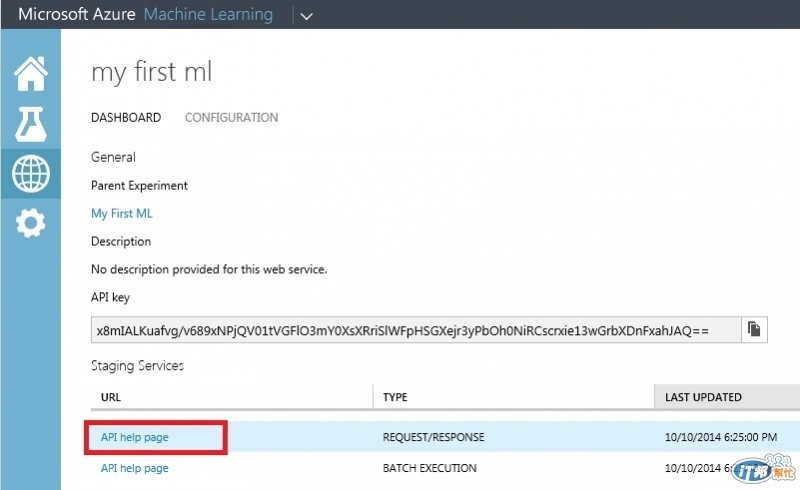The image size is (800, 490).
Task: Click inside the API key field
Action: 416,330
